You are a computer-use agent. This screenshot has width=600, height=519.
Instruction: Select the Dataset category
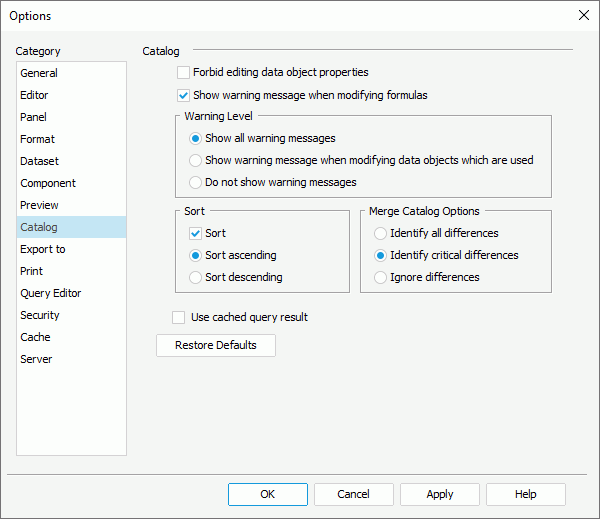point(71,161)
